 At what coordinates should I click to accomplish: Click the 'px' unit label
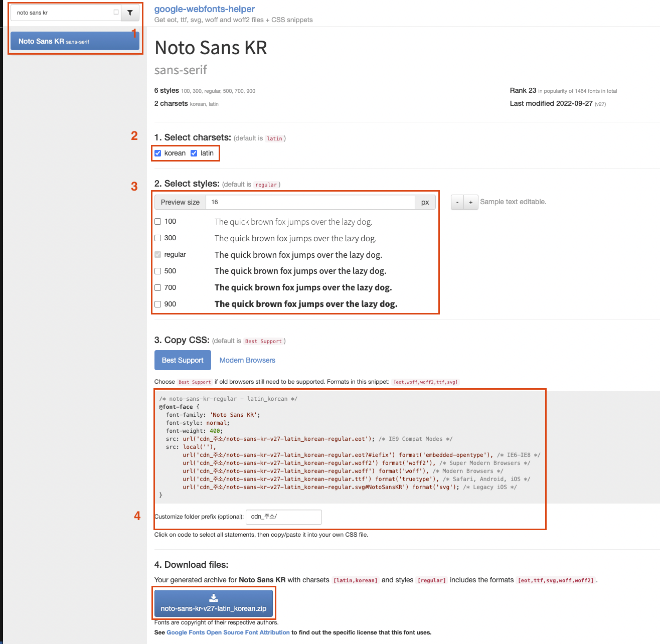[x=425, y=202]
